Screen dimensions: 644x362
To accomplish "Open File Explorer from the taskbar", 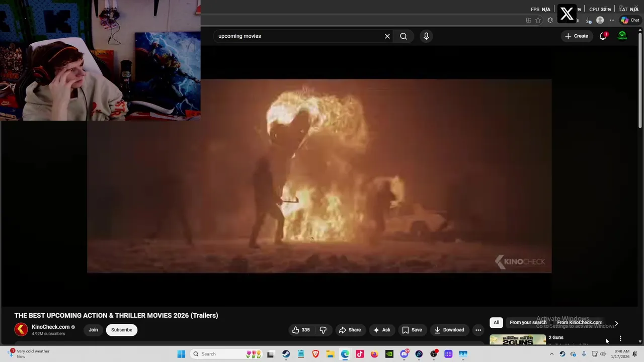I will (x=330, y=354).
